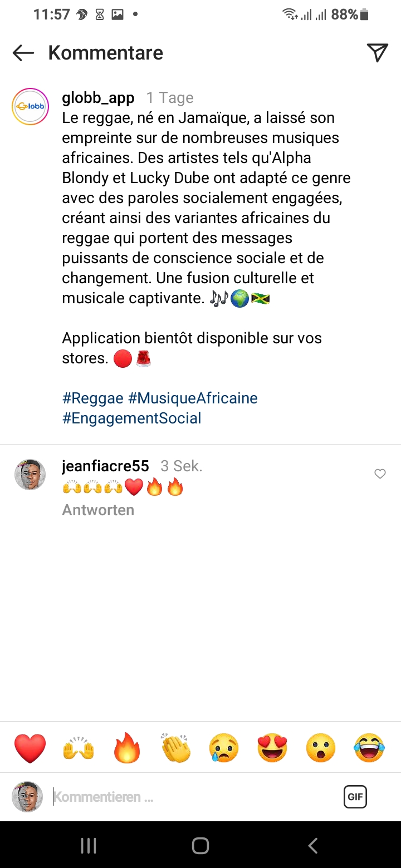401x868 pixels.
Task: Focus the Kommentieren input field
Action: 189,797
